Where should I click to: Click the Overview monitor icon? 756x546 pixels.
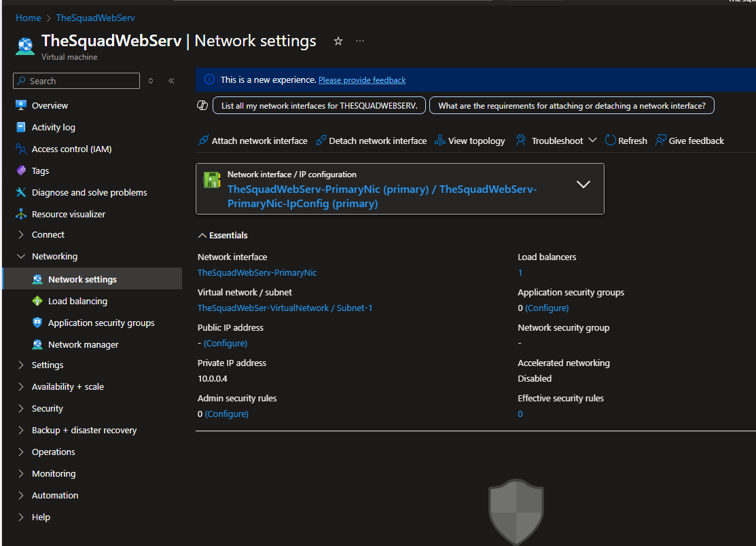click(x=21, y=105)
